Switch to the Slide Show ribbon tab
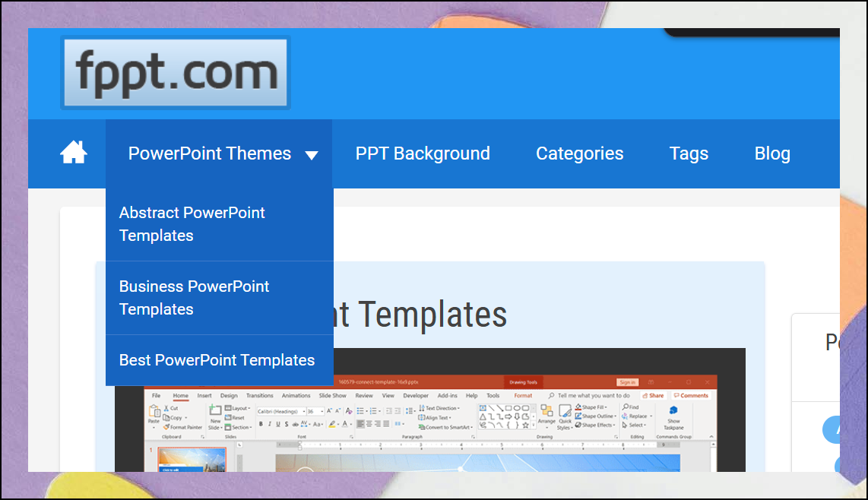This screenshot has height=500, width=868. (332, 395)
